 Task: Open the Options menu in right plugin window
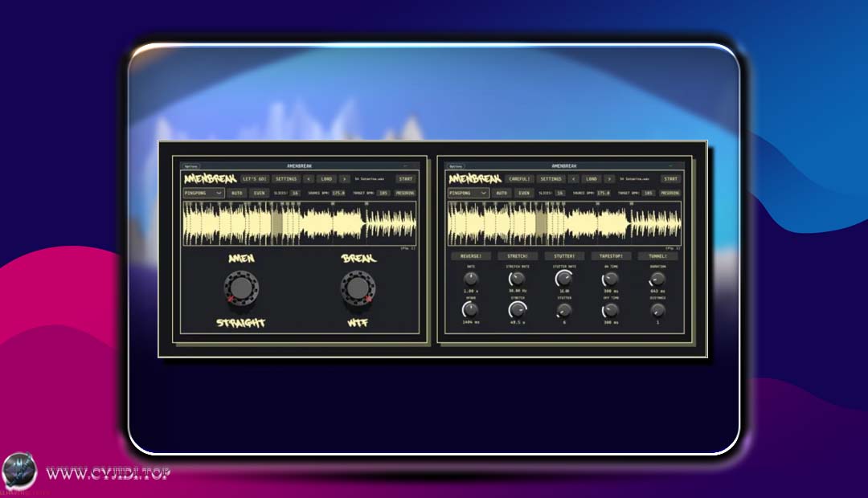tap(456, 165)
